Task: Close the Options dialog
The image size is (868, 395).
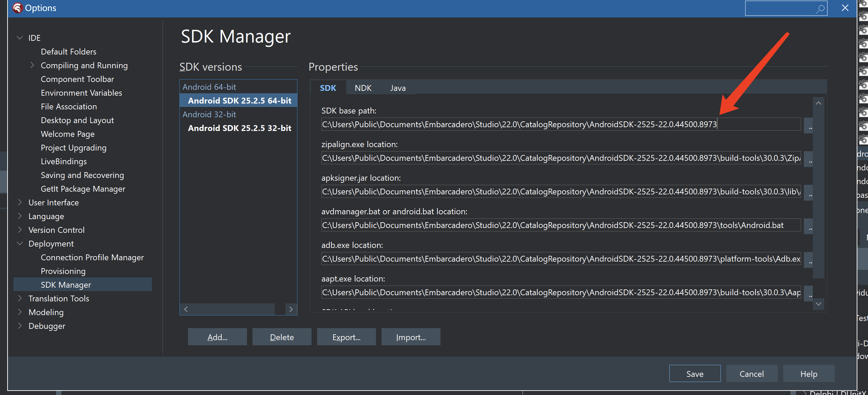Action: point(845,8)
